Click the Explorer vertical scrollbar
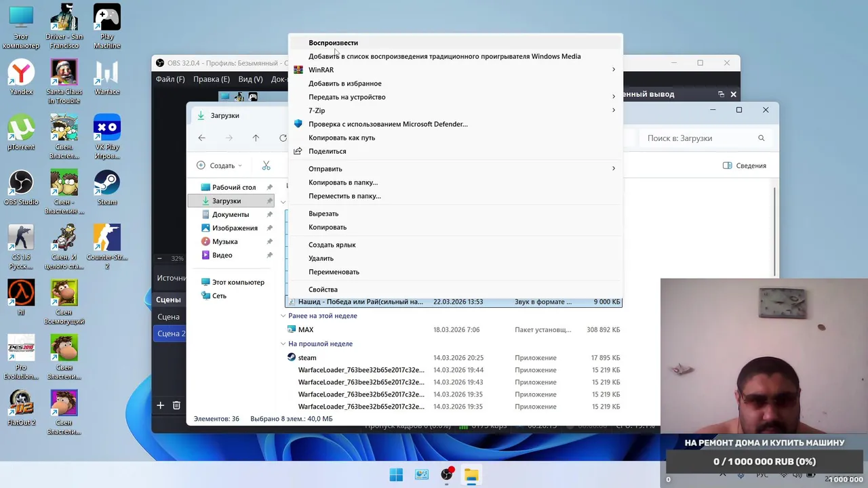Image resolution: width=868 pixels, height=488 pixels. point(774,230)
